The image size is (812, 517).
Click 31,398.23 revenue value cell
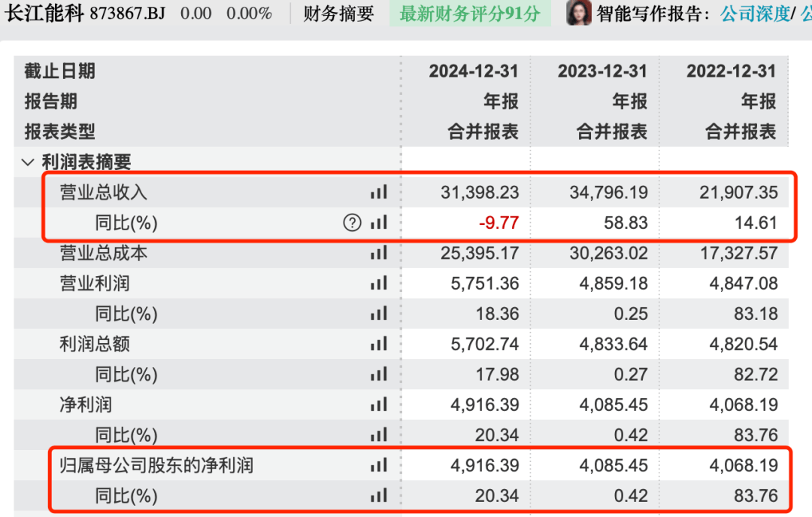pyautogui.click(x=480, y=193)
